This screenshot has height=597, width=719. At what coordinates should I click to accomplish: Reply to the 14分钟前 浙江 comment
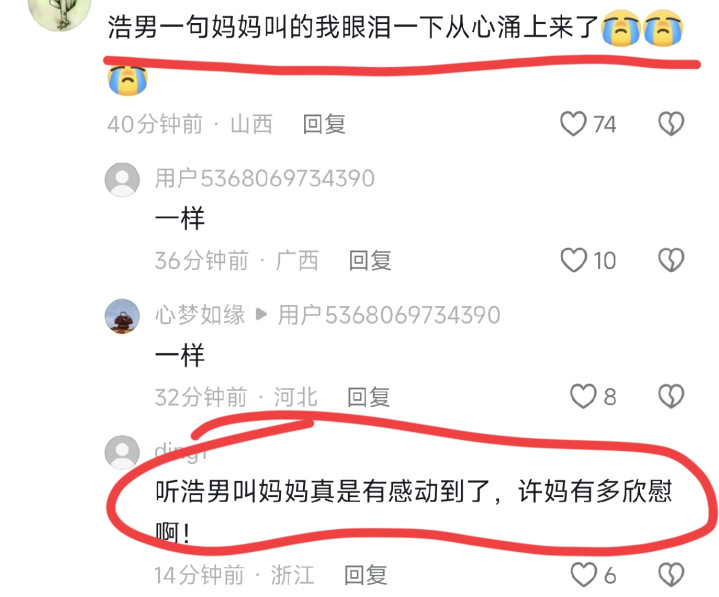pos(365,575)
